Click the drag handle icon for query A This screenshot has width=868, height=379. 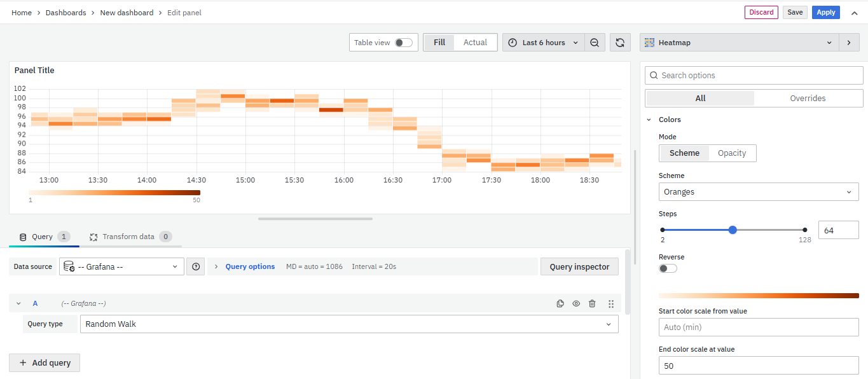tap(611, 304)
